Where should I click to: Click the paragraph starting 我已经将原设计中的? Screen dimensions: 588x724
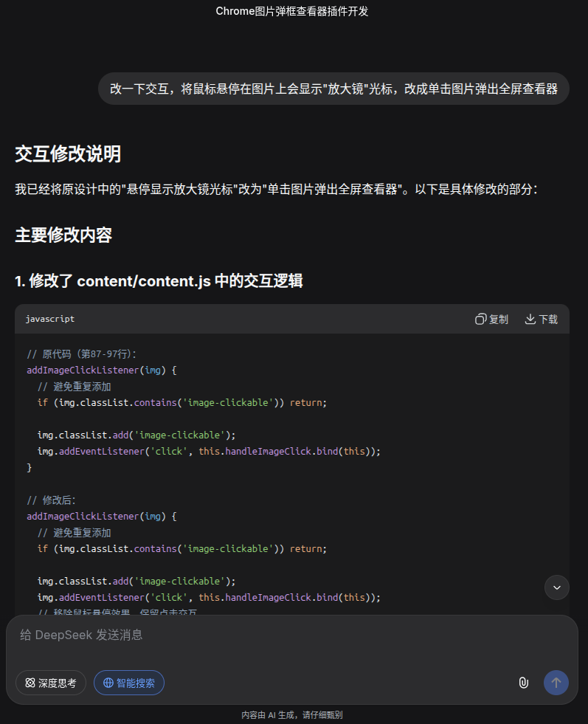point(276,190)
